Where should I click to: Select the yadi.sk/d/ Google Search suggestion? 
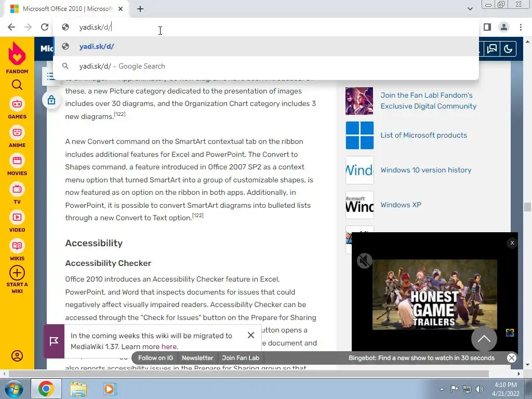coord(267,66)
